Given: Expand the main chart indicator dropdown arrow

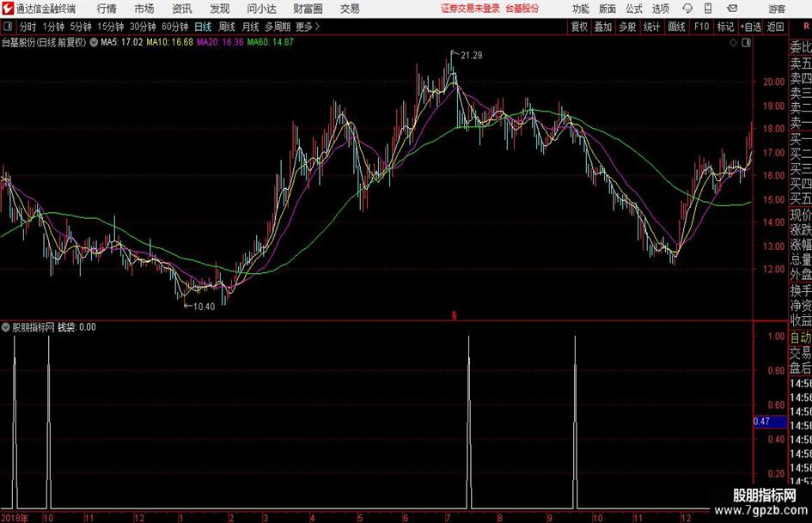Looking at the screenshot, I should point(94,42).
